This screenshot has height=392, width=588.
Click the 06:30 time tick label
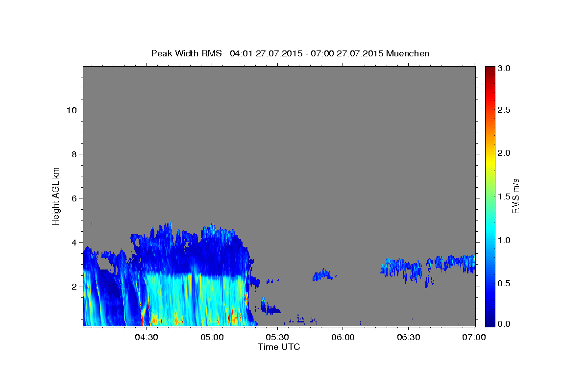point(409,337)
